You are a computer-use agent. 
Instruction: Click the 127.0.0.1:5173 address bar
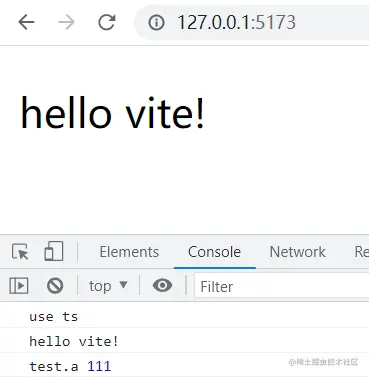tap(252, 22)
